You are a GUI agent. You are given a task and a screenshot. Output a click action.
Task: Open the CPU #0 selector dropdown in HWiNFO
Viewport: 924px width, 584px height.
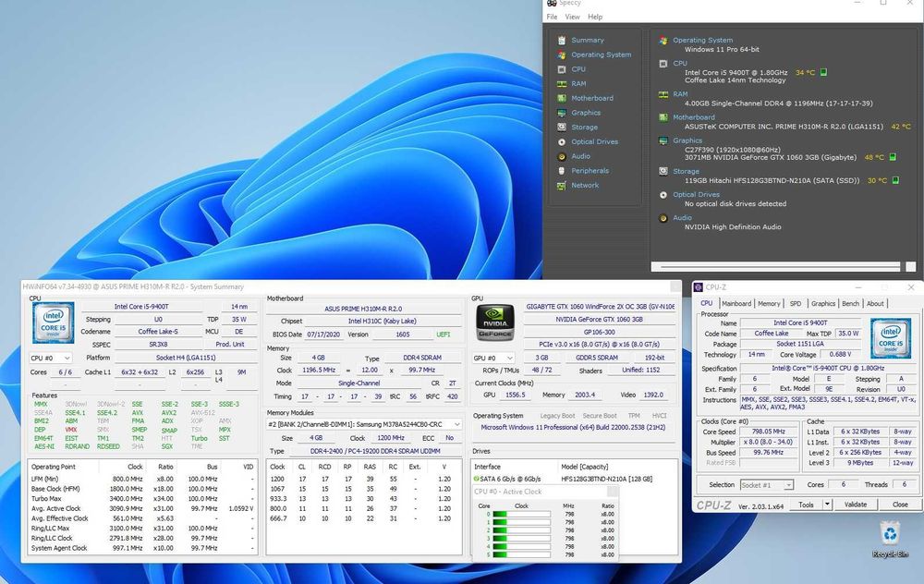coord(51,358)
